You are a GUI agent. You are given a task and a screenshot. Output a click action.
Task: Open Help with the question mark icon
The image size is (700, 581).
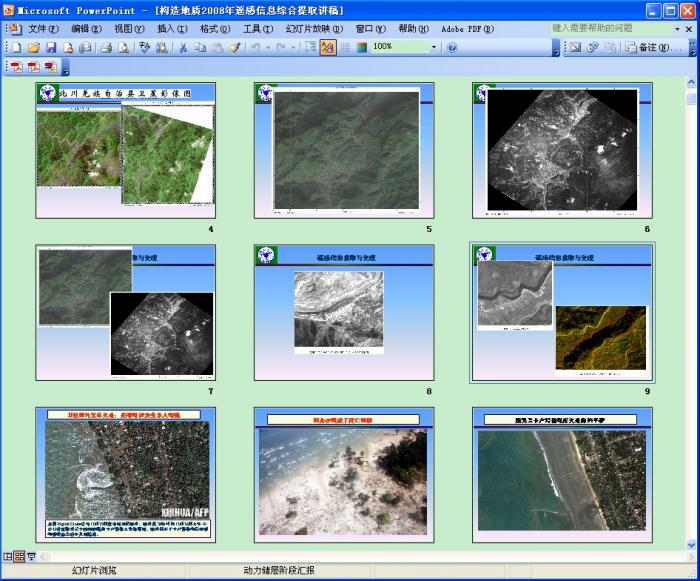pos(452,47)
